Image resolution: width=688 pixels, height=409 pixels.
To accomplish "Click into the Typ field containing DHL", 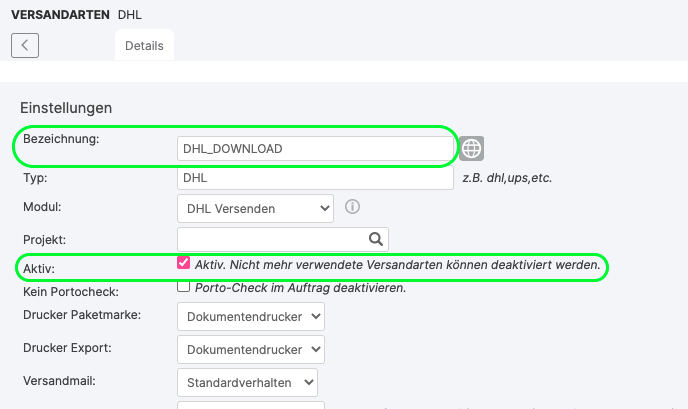I will pos(315,178).
